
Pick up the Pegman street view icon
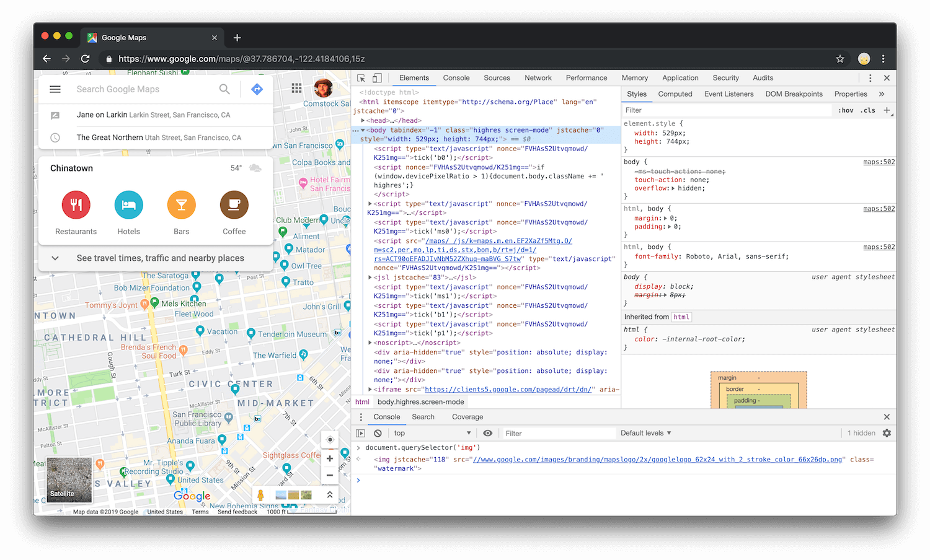(261, 494)
